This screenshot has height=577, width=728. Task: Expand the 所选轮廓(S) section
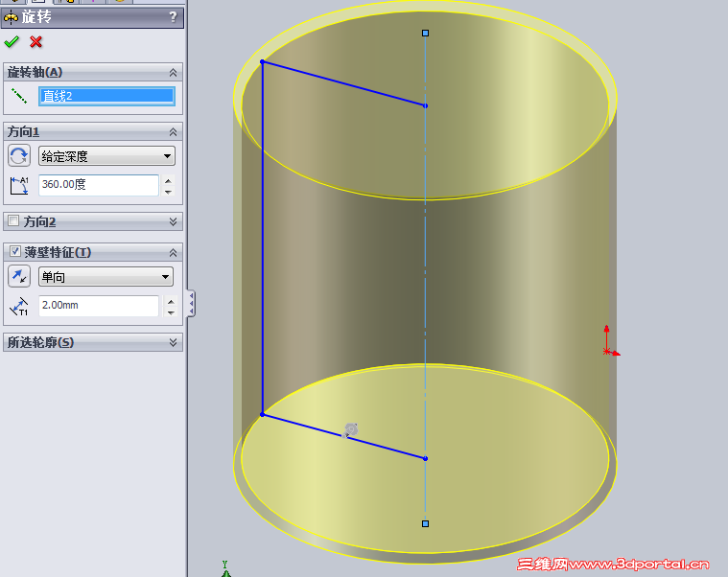coord(174,342)
